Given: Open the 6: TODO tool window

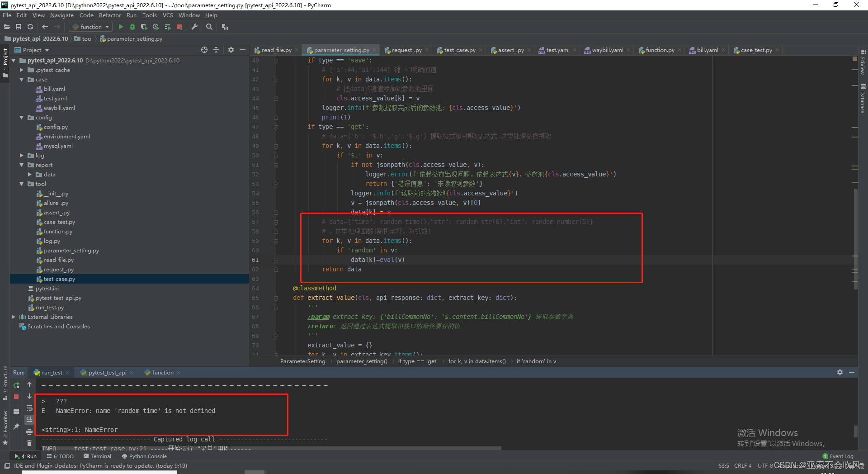Looking at the screenshot, I should click(60, 456).
